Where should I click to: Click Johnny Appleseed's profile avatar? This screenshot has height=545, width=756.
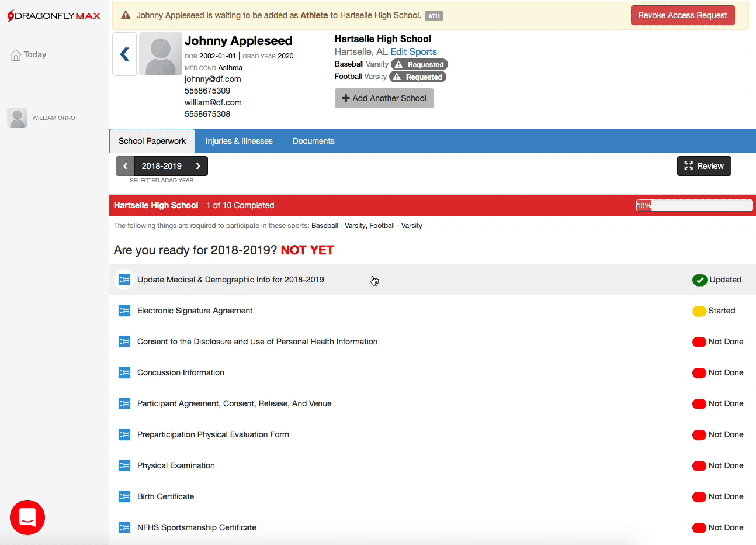pos(161,54)
